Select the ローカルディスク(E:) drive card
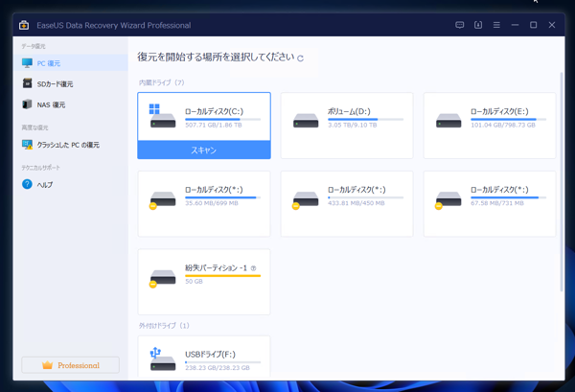 pyautogui.click(x=490, y=126)
